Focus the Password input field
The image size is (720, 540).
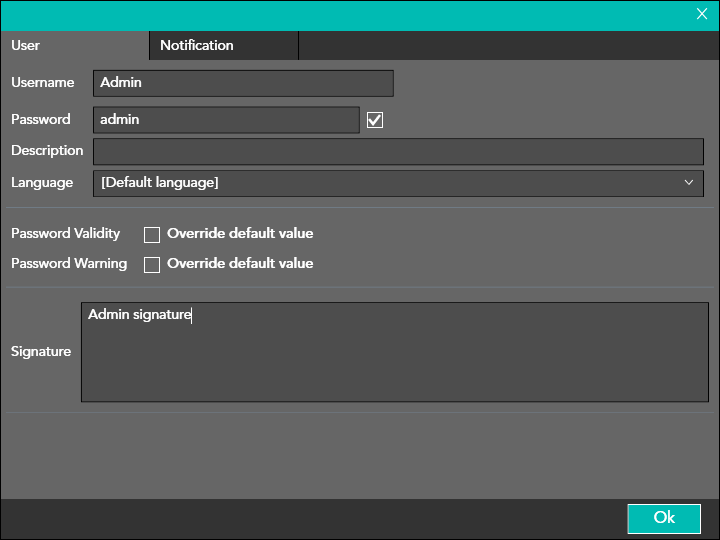[226, 120]
